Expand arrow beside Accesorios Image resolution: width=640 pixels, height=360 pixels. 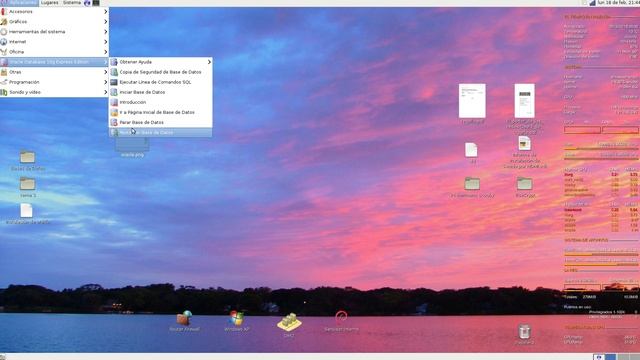105,11
